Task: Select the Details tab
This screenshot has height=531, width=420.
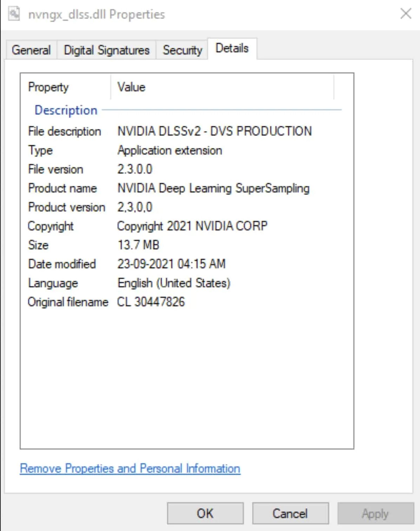Action: [232, 48]
